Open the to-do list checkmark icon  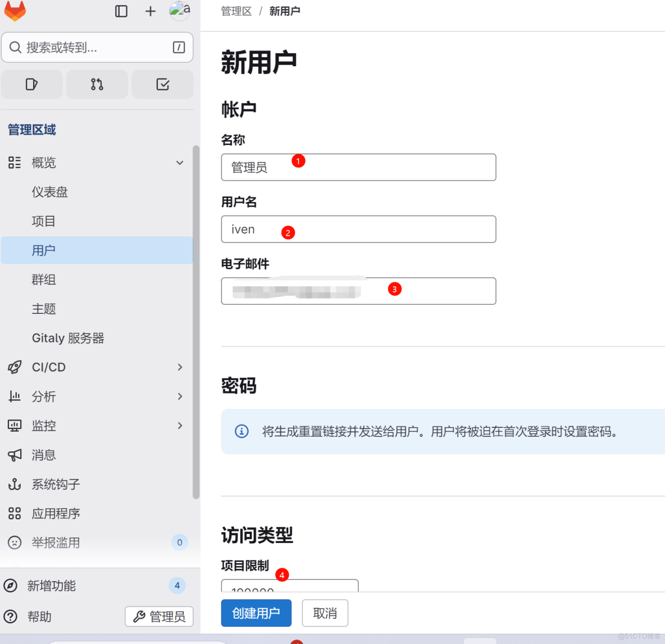point(162,84)
